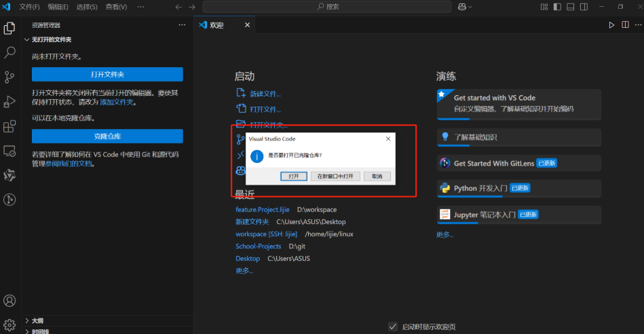The width and height of the screenshot is (644, 334).
Task: Open recent feature.Project.lijie
Action: coord(263,210)
